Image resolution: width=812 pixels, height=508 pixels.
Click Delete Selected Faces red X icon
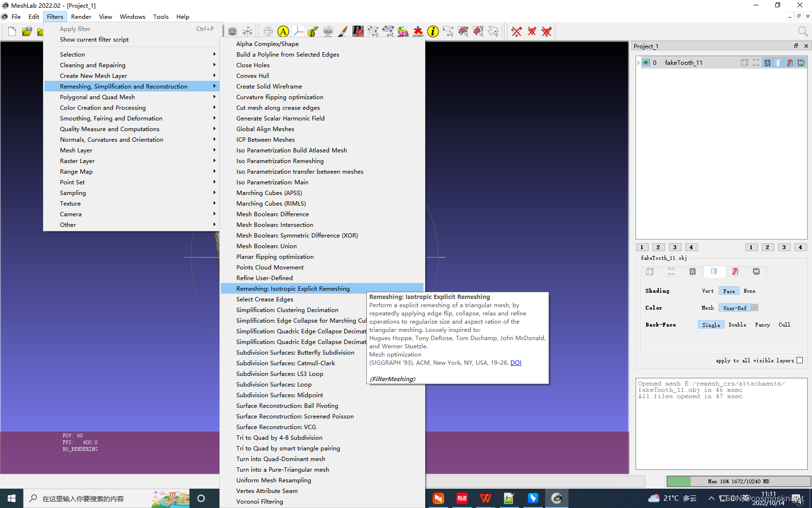pos(532,31)
